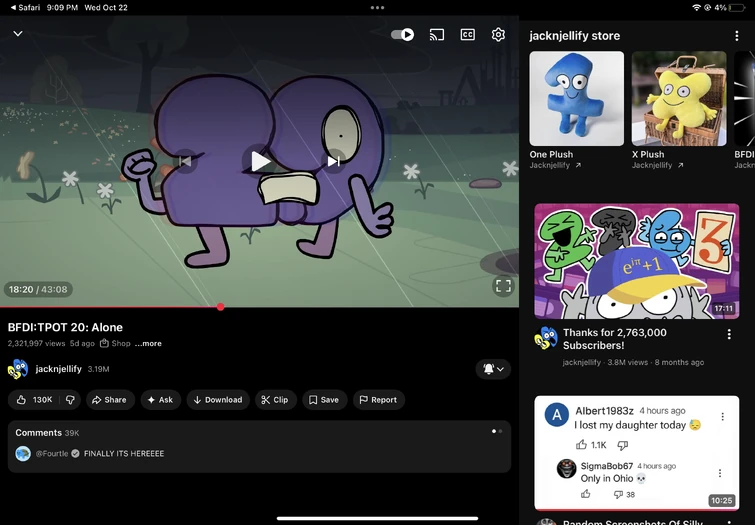Expand description via ...more

pyautogui.click(x=148, y=343)
